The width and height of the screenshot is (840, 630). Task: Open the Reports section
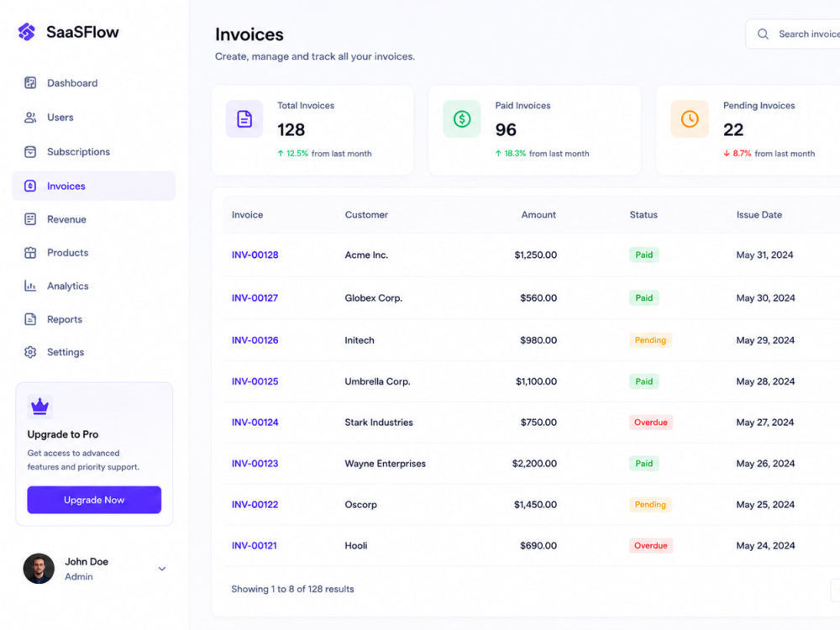pyautogui.click(x=94, y=319)
